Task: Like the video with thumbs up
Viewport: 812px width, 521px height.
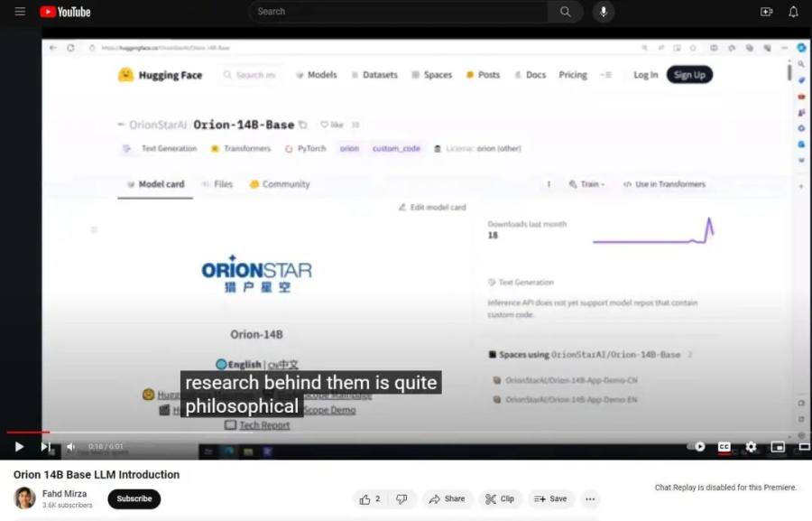Action: pyautogui.click(x=370, y=498)
